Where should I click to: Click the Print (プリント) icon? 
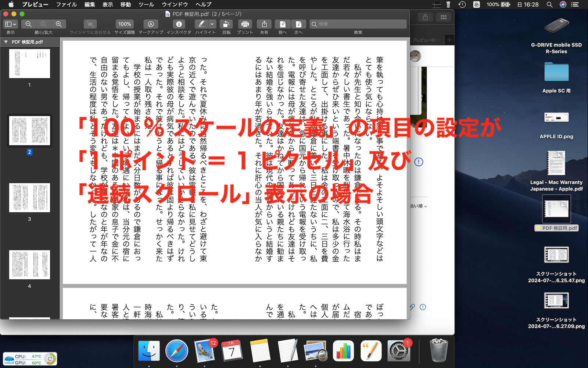tap(245, 24)
